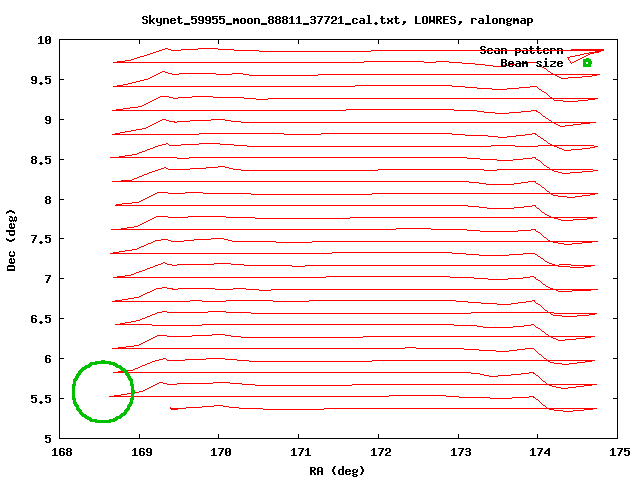Click the x-axis tick label 169
640x480 pixels.
click(141, 452)
